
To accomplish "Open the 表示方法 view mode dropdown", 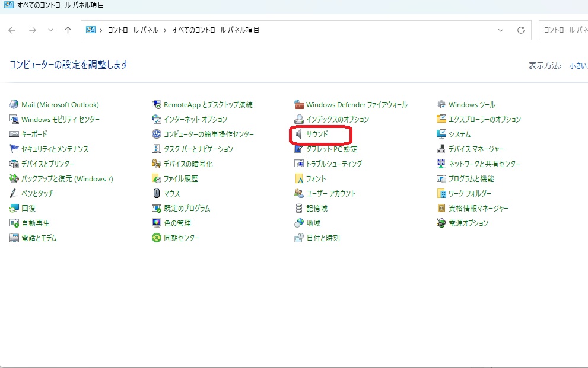I will pyautogui.click(x=577, y=66).
